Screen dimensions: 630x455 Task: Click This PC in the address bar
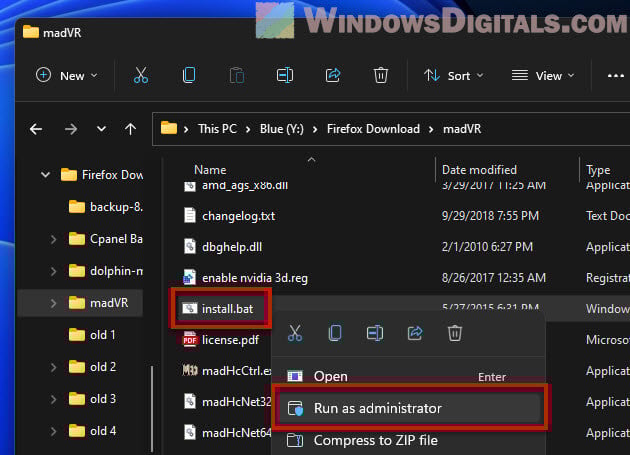pos(217,129)
